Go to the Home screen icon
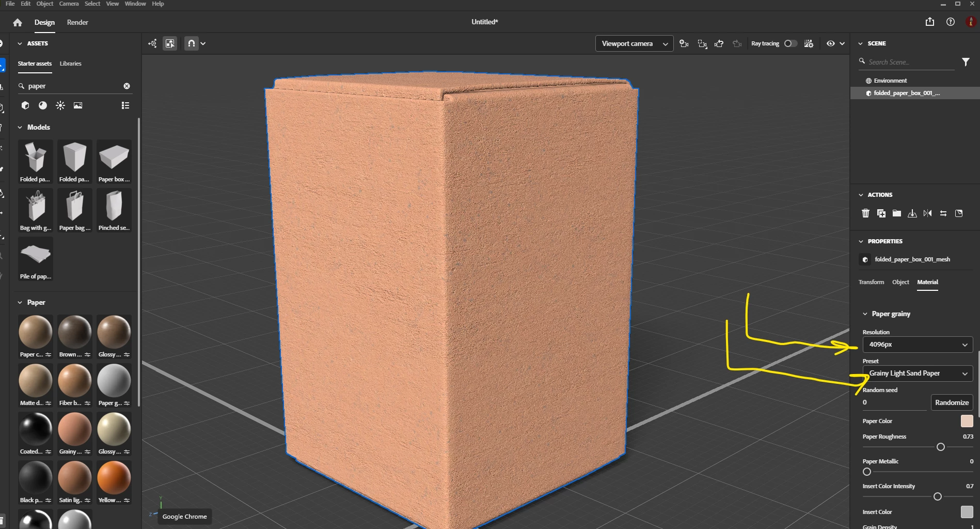Viewport: 980px width, 529px height. coord(18,22)
